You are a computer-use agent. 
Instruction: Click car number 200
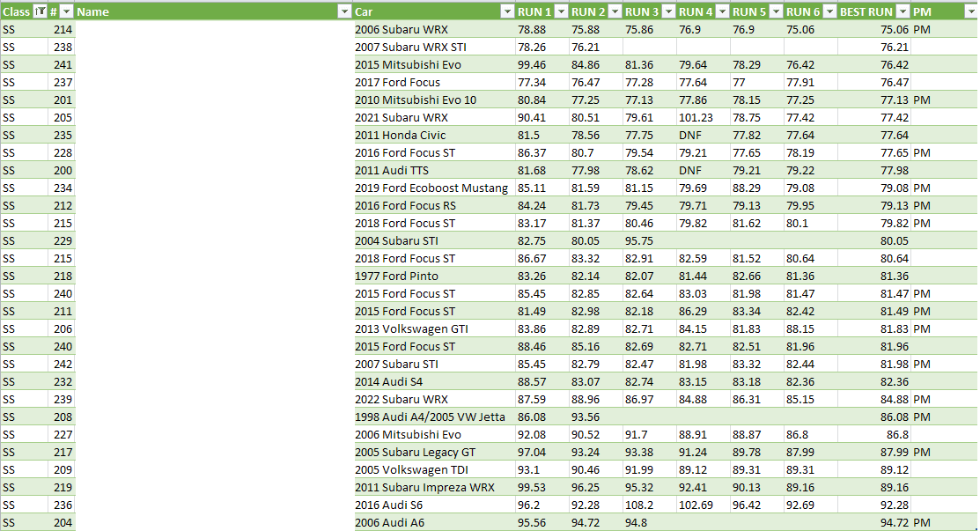click(x=62, y=170)
